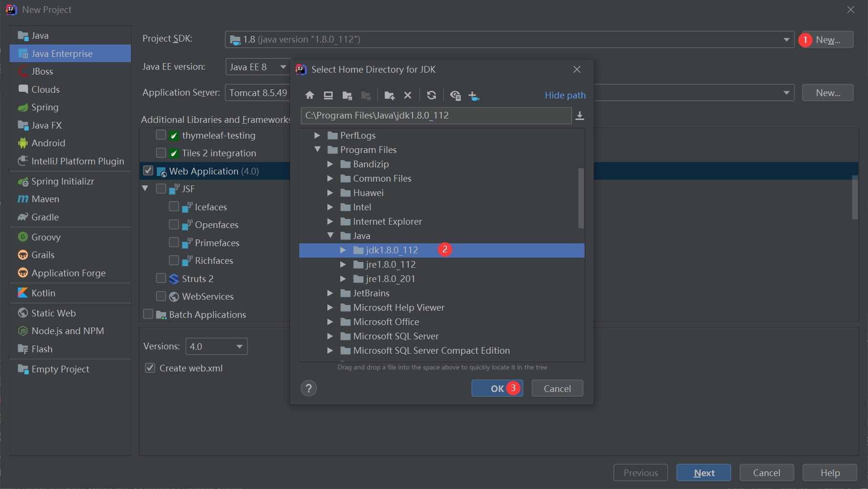
Task: Enable Struts 2 checkbox
Action: coord(161,278)
